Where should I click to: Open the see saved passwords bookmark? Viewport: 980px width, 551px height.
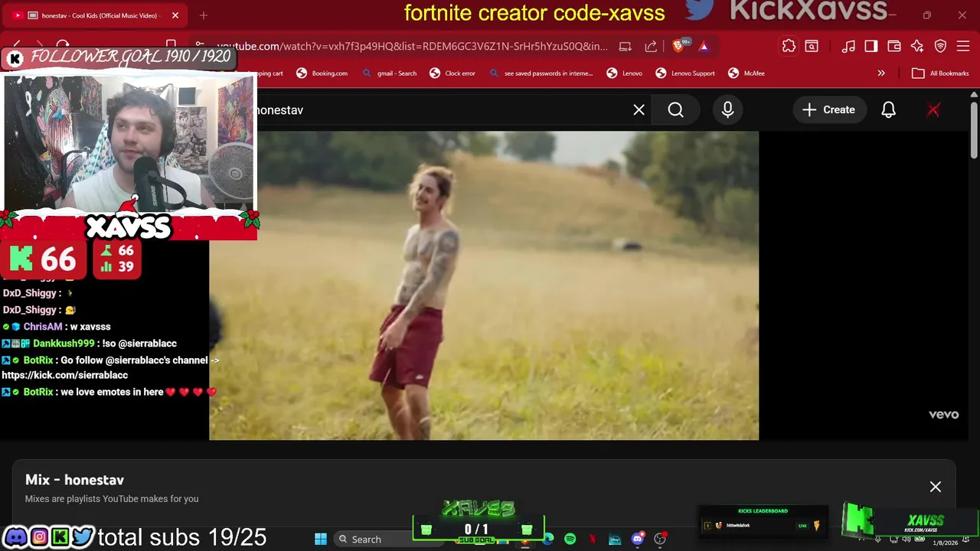(541, 73)
